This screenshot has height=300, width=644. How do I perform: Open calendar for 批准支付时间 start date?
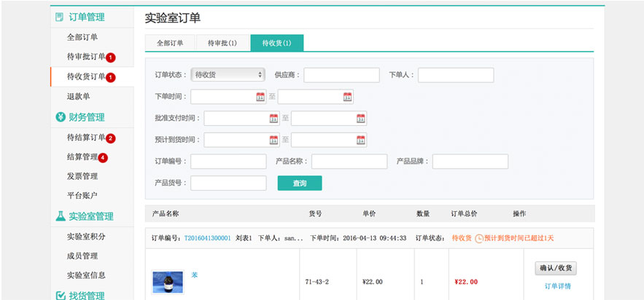tap(273, 119)
